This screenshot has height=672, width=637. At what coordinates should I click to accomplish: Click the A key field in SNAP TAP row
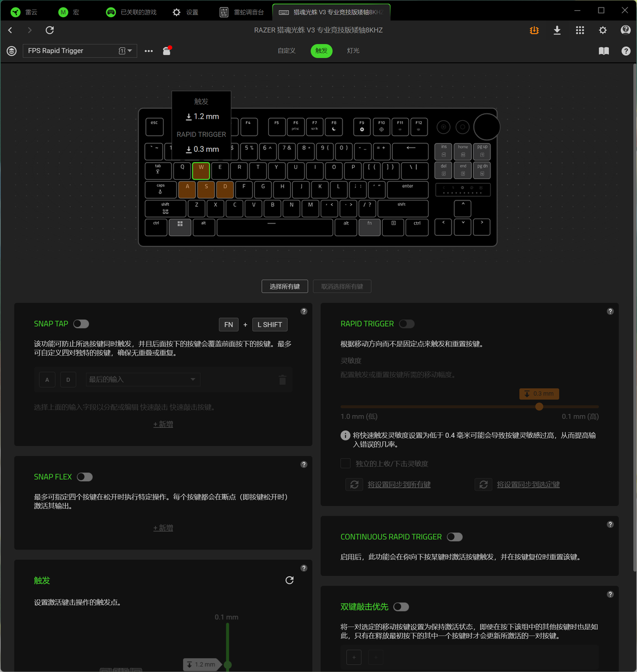pyautogui.click(x=47, y=380)
